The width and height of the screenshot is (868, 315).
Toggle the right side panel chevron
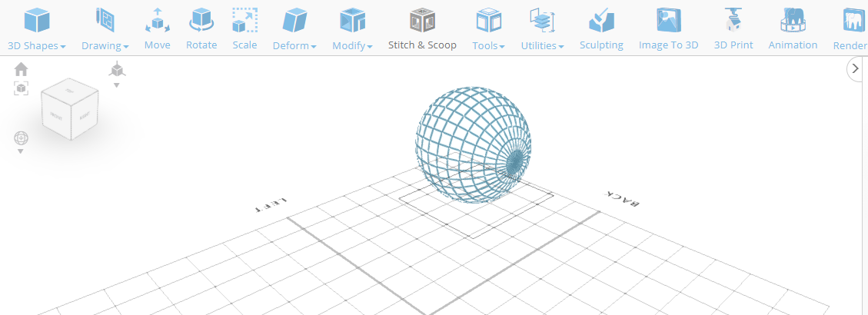(855, 70)
